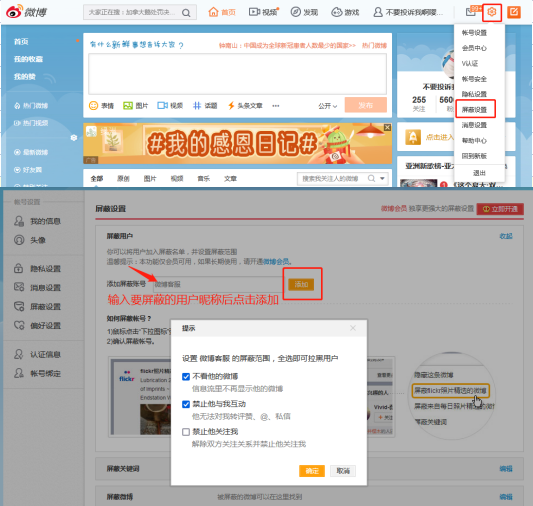Select 屏蔽设置 in gear menu

[475, 110]
